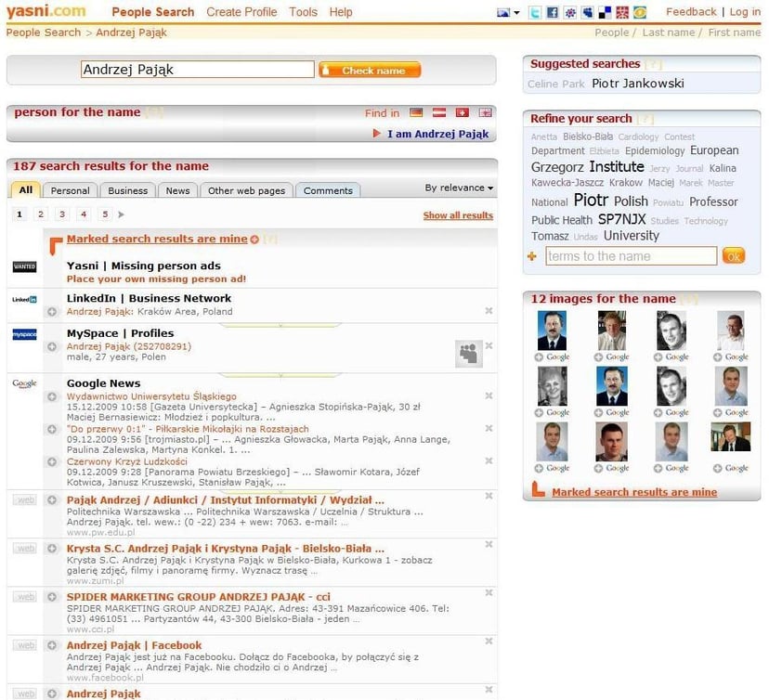The height and width of the screenshot is (700, 769).
Task: Share page on Facebook icon
Action: (x=553, y=13)
